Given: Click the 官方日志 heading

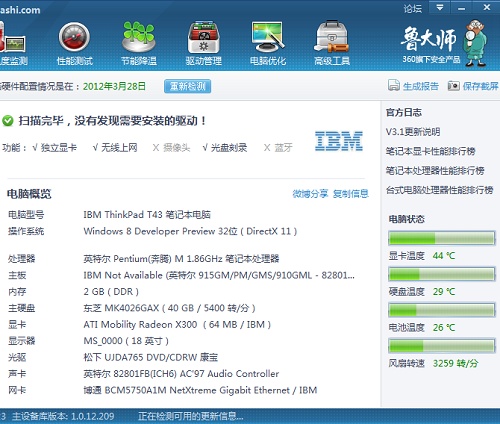Looking at the screenshot, I should pyautogui.click(x=404, y=112).
